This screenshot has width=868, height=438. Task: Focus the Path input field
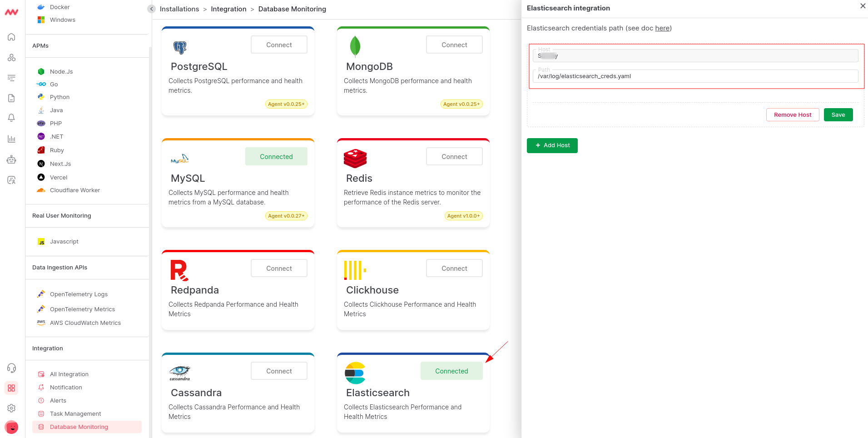click(x=695, y=76)
